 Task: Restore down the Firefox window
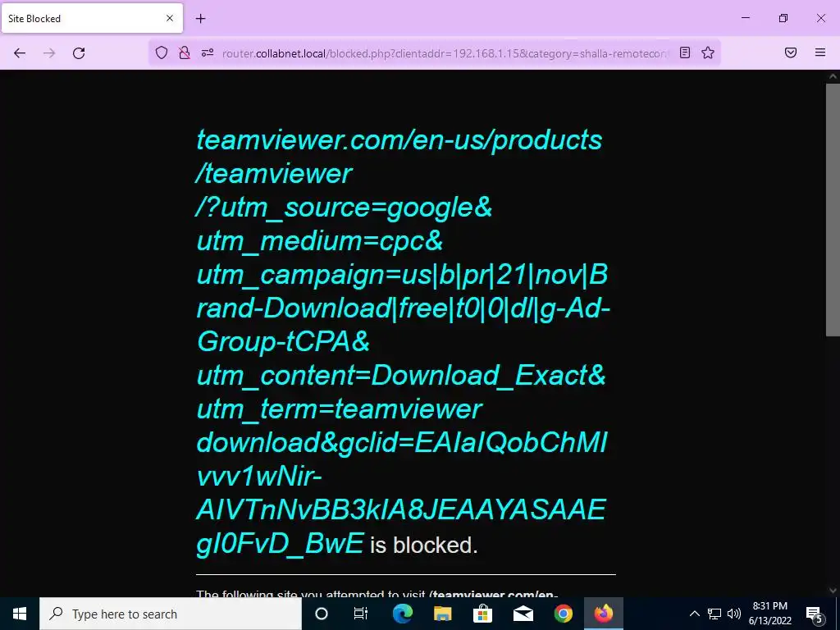coord(783,18)
